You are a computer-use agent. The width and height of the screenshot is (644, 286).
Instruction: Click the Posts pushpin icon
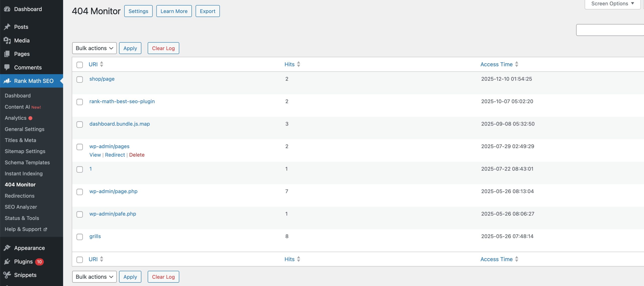(7, 27)
